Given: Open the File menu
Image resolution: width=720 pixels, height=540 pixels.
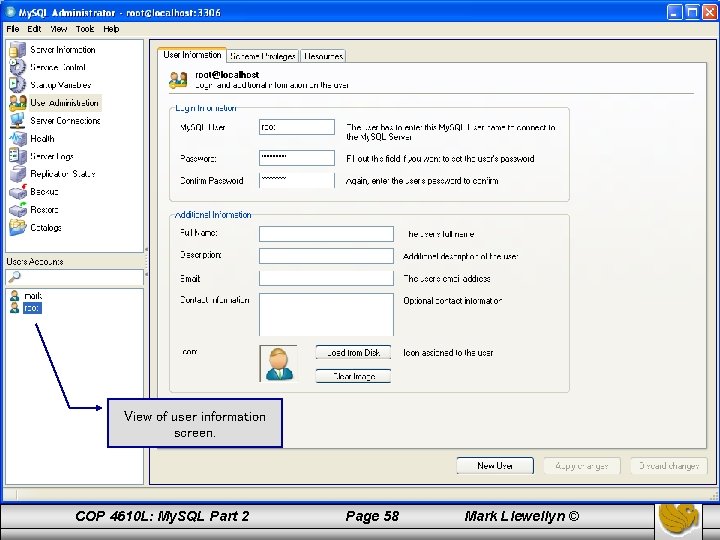Looking at the screenshot, I should (x=13, y=29).
